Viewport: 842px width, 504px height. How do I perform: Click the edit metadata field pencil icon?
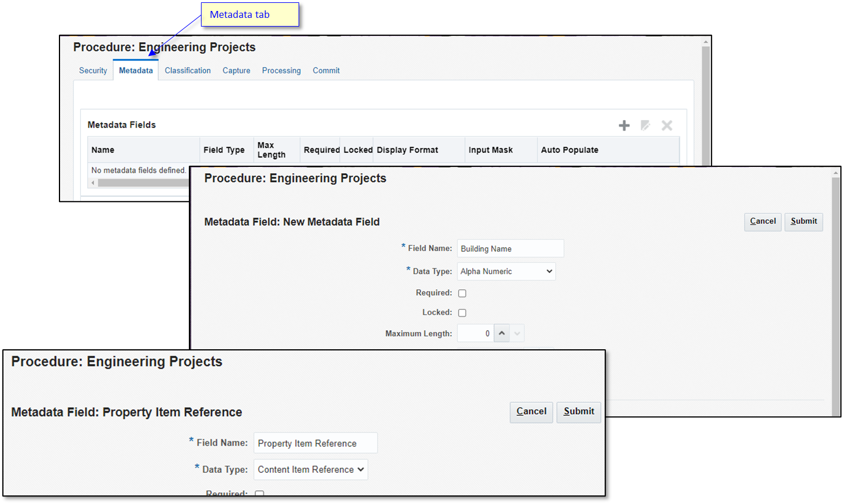tap(645, 125)
